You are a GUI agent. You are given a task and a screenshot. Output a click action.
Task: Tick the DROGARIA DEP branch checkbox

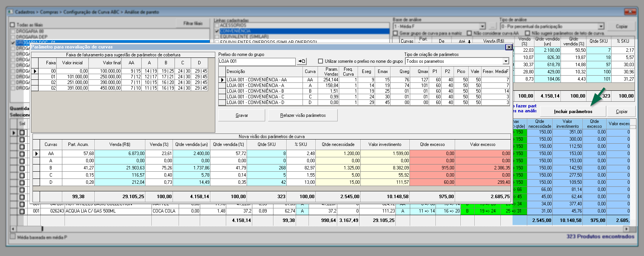click(13, 37)
